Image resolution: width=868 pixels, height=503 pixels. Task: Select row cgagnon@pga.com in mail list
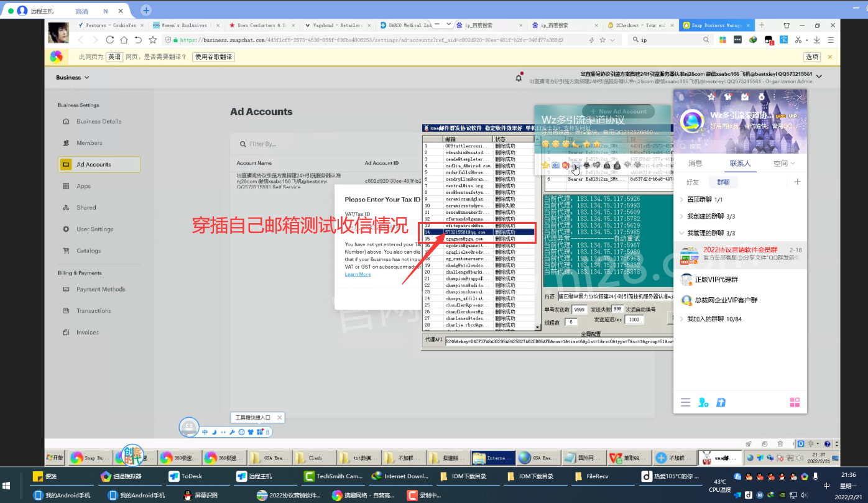click(x=479, y=238)
